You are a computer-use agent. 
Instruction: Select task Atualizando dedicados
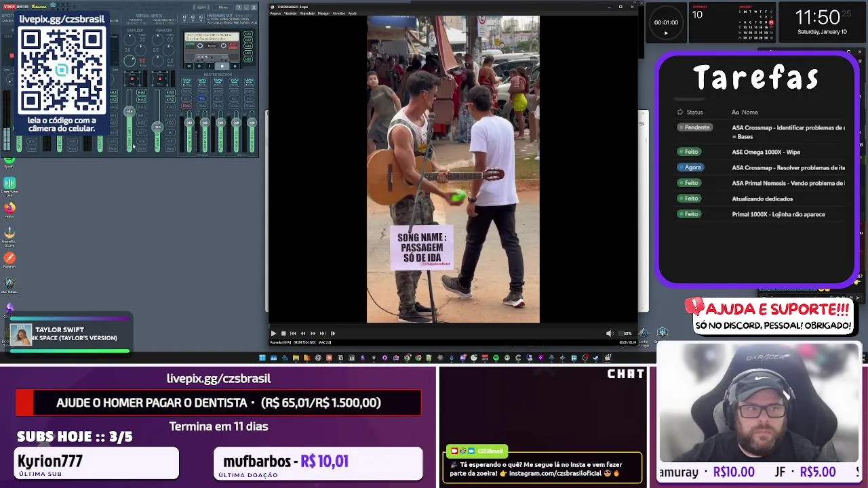point(762,199)
